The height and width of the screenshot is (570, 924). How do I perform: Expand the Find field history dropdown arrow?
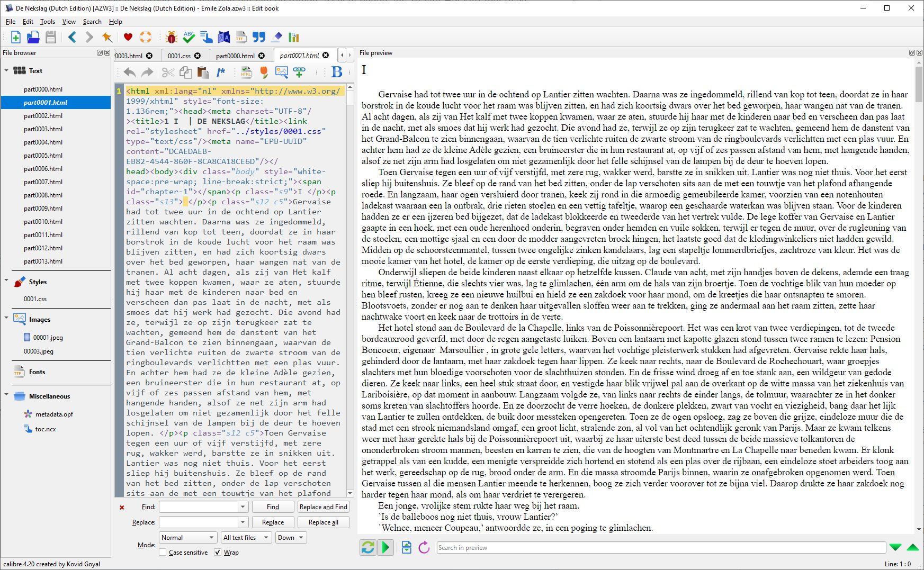click(243, 507)
